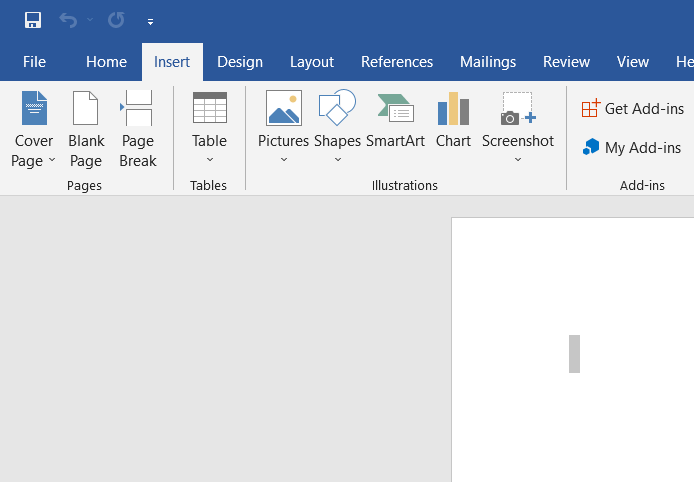The height and width of the screenshot is (482, 694).
Task: Go to the References tab
Action: click(x=397, y=62)
